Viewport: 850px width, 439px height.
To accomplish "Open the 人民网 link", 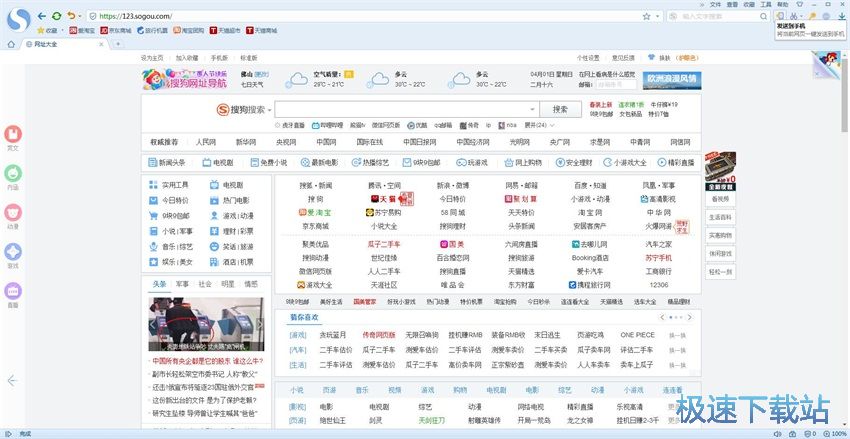I will (205, 142).
